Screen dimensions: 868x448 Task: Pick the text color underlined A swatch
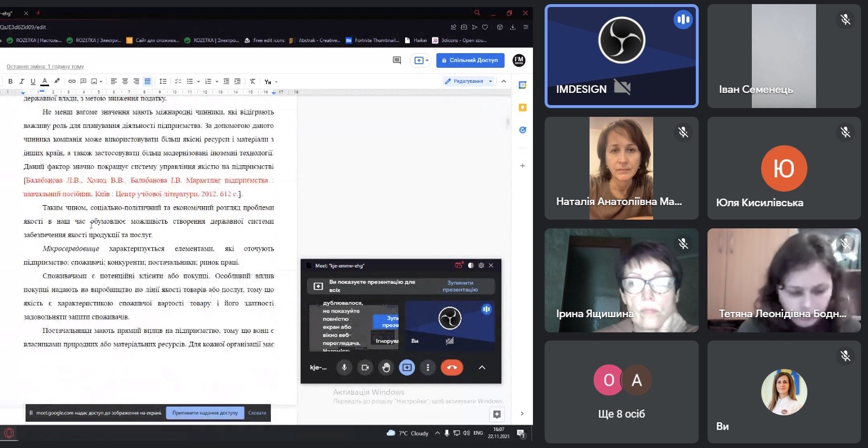point(44,81)
